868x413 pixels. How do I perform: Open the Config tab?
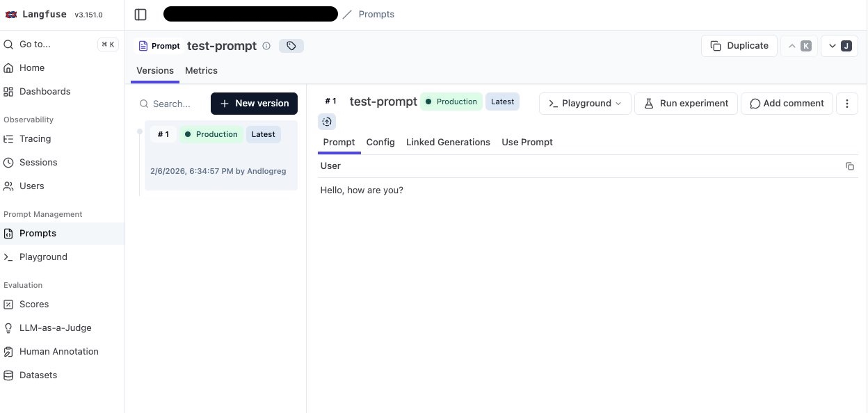[x=380, y=143]
